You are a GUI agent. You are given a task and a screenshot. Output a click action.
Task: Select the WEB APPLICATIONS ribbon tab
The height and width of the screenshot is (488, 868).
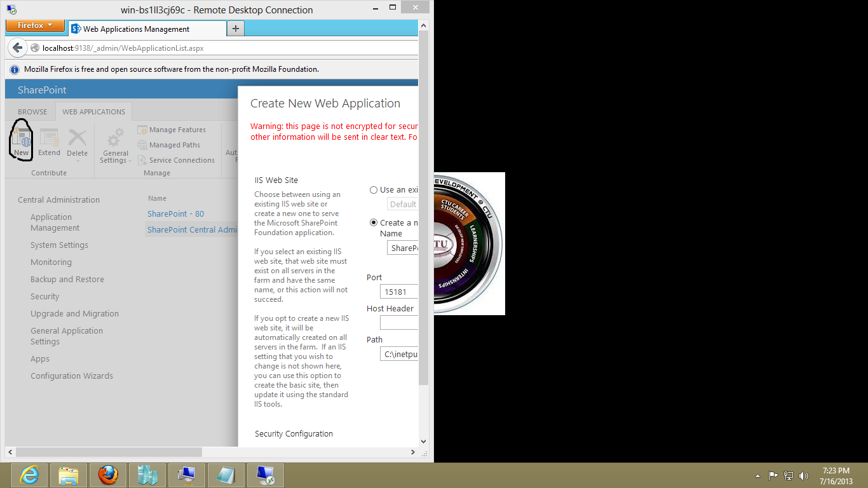click(x=93, y=112)
